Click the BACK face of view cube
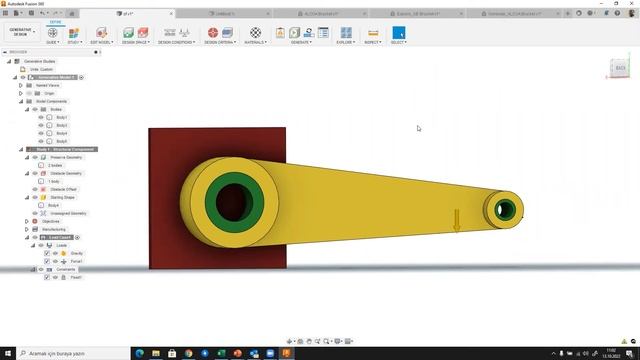Viewport: 640px width, 360px height. [x=620, y=68]
